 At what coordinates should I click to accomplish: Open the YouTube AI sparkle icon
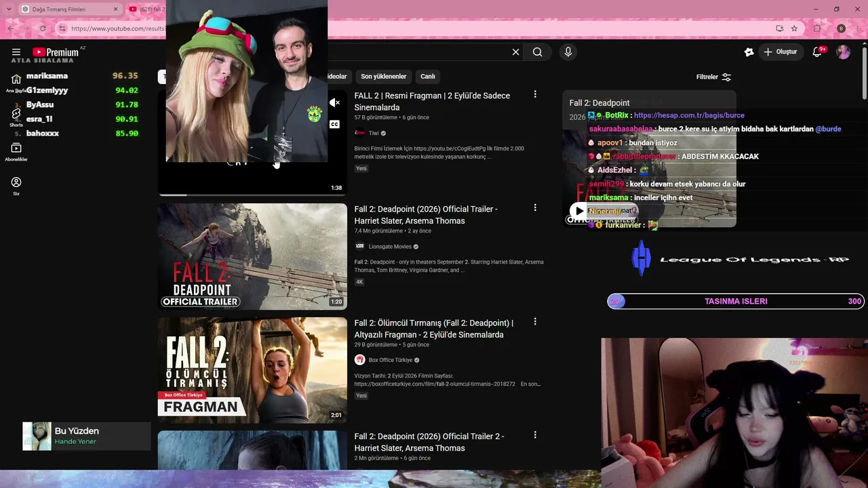coord(749,52)
